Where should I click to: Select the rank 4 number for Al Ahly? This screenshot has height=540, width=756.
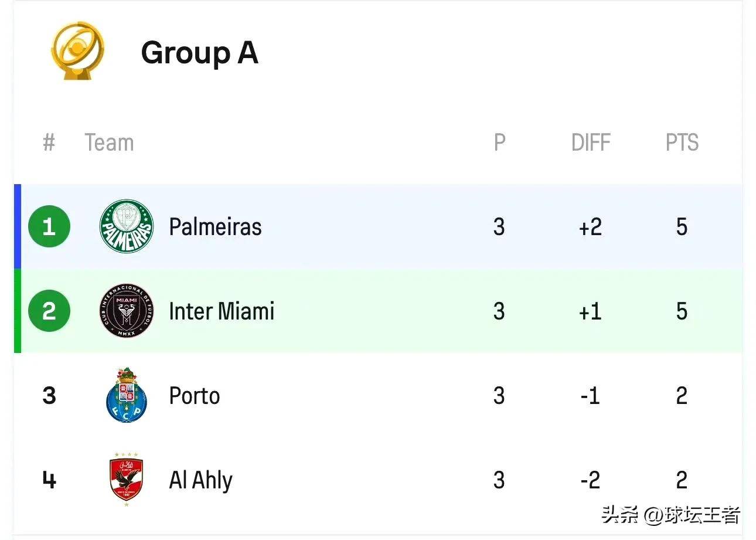pos(49,480)
